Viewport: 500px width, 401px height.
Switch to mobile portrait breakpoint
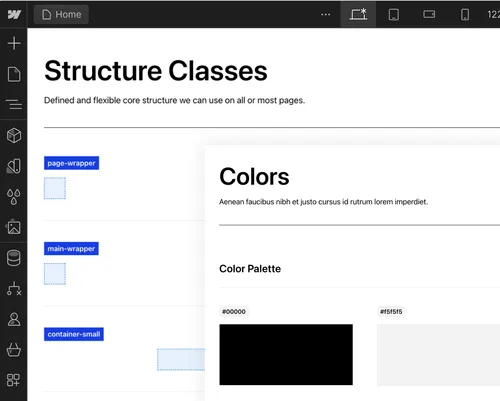(465, 15)
